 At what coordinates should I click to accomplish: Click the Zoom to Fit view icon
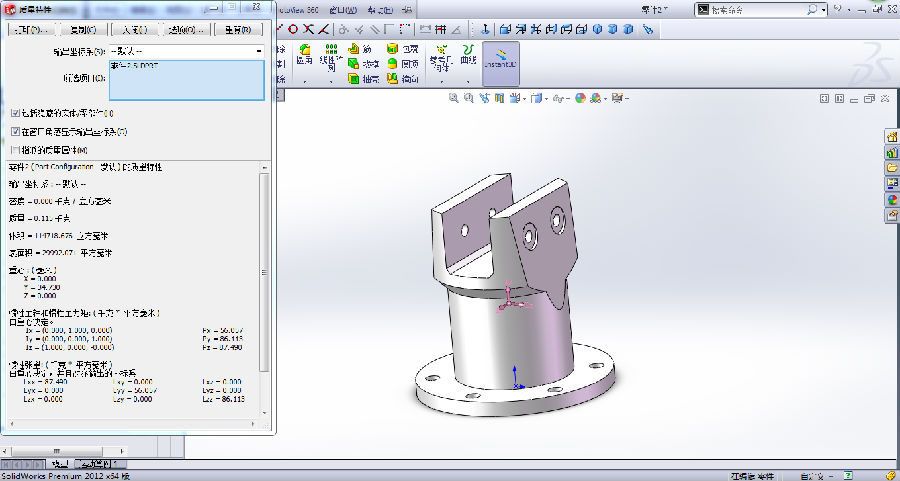[453, 98]
